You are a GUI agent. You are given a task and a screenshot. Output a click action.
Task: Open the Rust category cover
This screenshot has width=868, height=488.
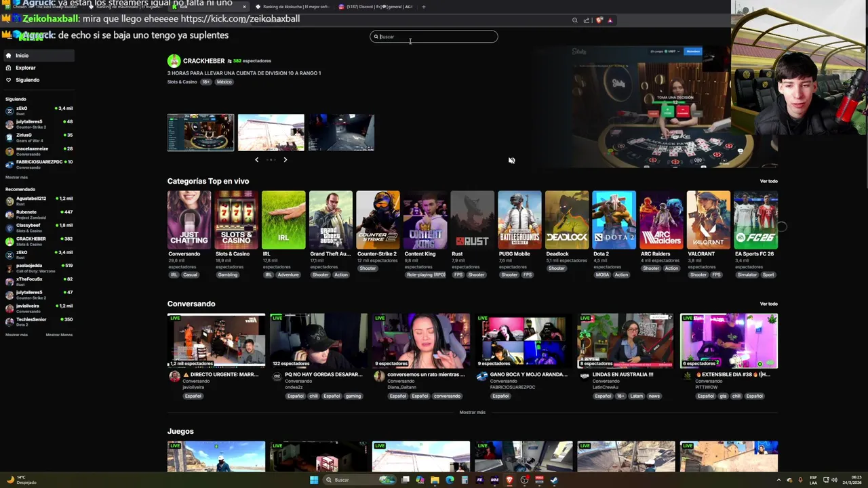tap(473, 220)
